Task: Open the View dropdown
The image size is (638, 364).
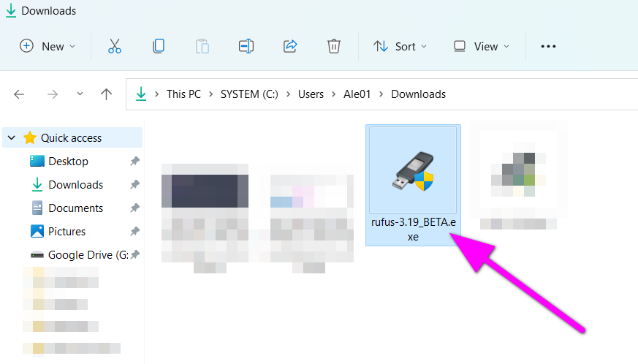Action: [x=482, y=47]
